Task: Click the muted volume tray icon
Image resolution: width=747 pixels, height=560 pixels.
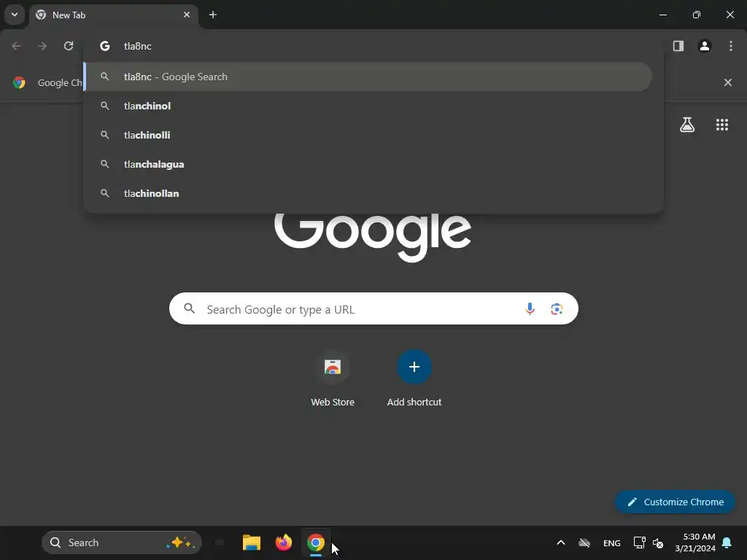Action: [x=658, y=542]
